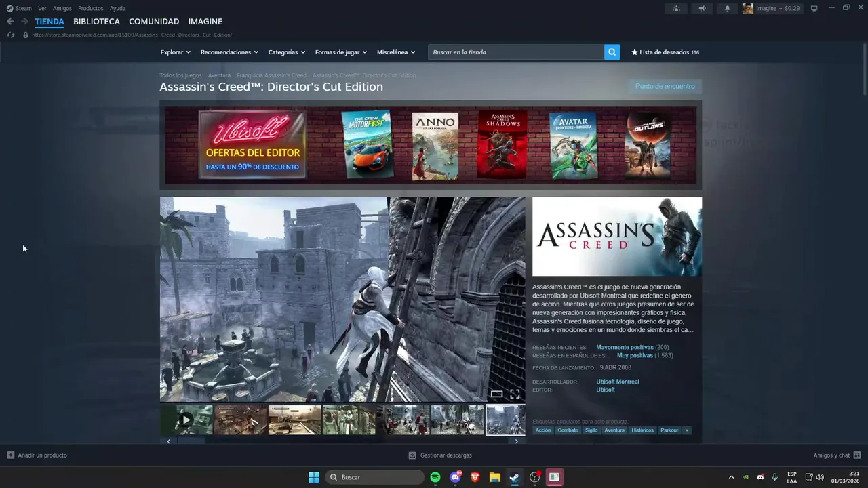This screenshot has width=868, height=488.
Task: Open the notifications bell icon
Action: click(728, 8)
